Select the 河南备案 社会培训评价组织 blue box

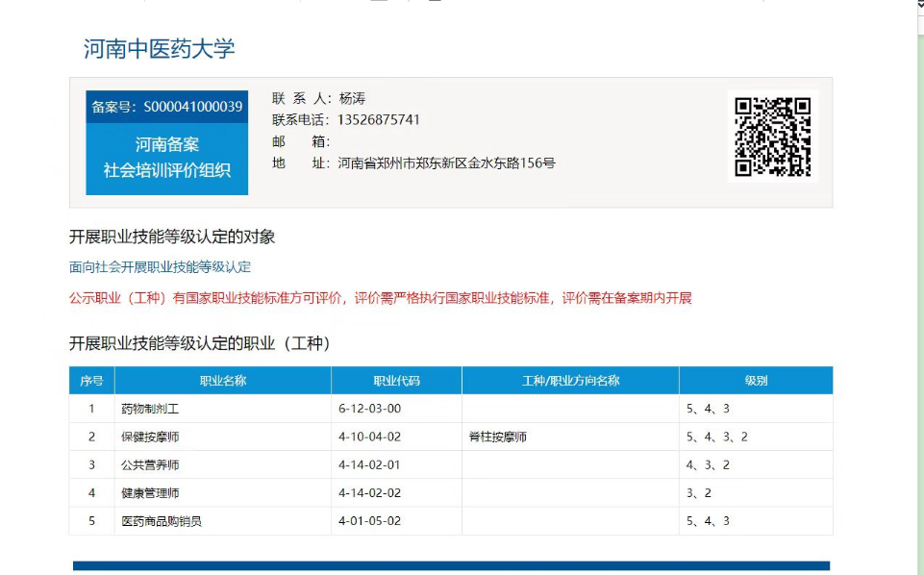pos(167,158)
